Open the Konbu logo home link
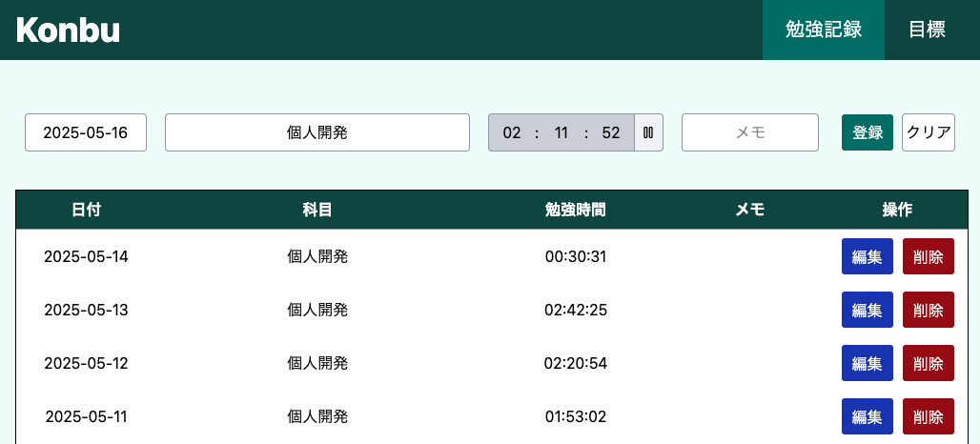 click(x=68, y=30)
